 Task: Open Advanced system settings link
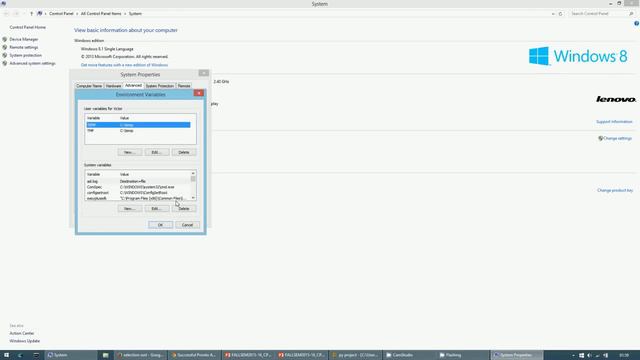coord(32,63)
